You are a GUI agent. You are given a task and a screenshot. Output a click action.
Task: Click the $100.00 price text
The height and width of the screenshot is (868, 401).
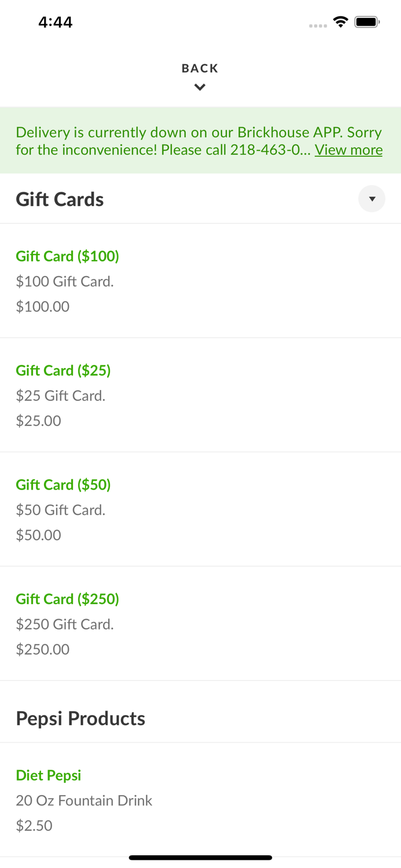(43, 306)
